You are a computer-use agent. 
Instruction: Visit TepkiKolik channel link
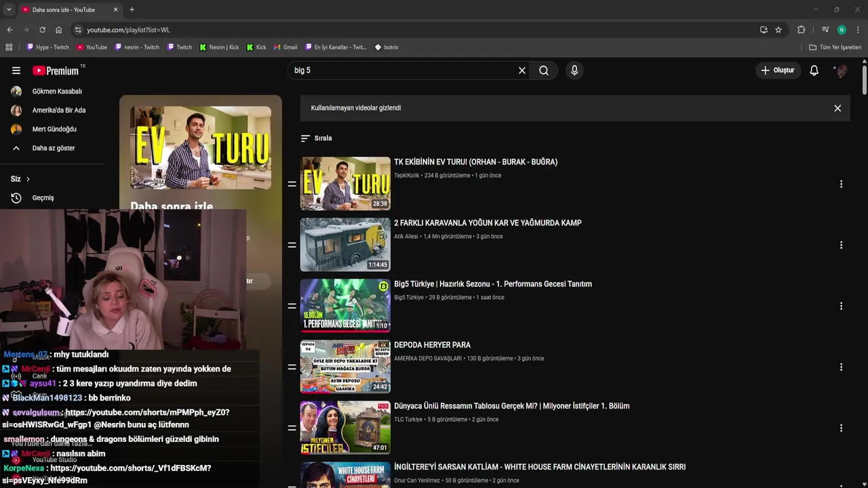point(407,176)
